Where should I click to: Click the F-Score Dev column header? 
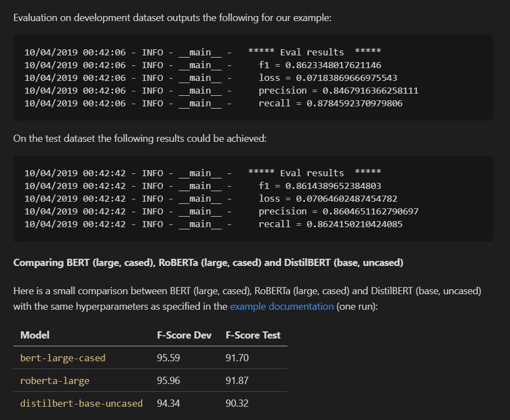(184, 335)
